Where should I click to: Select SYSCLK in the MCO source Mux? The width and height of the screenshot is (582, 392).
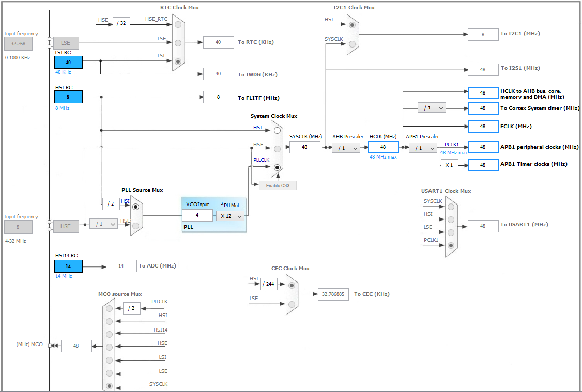[x=109, y=385]
